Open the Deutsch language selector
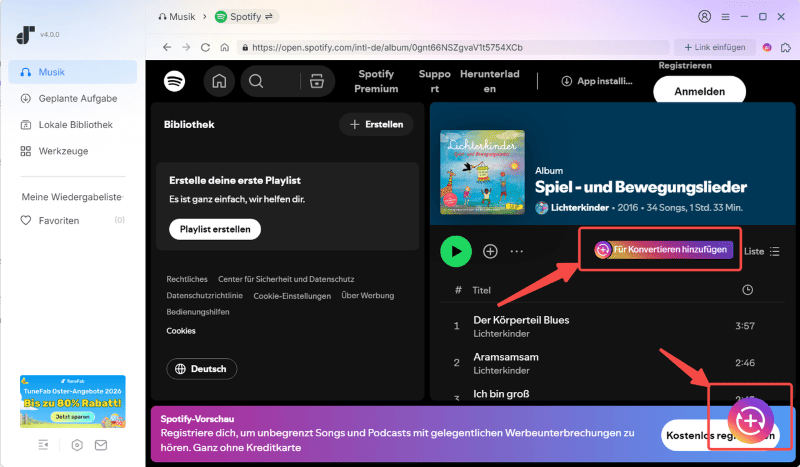800x467 pixels. point(202,369)
